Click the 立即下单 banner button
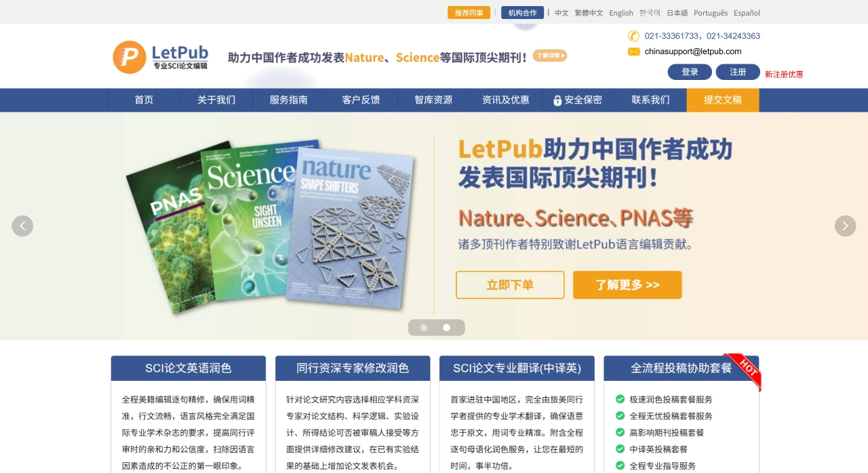This screenshot has width=868, height=473. click(510, 285)
